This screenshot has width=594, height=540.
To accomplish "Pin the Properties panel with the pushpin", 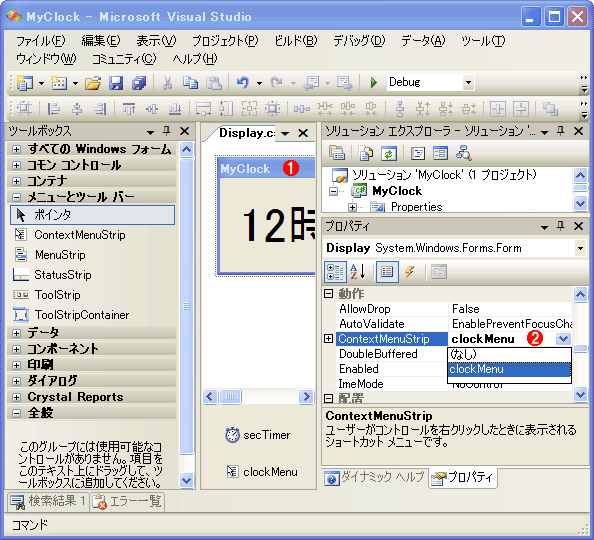I will [561, 226].
